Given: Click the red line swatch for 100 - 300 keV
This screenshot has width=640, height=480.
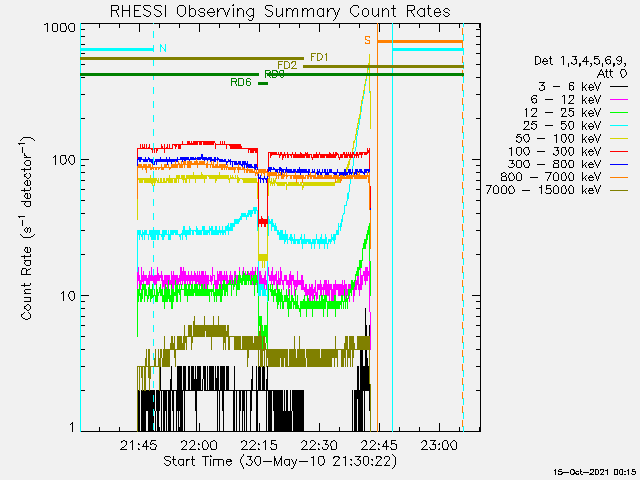Looking at the screenshot, I should pyautogui.click(x=619, y=151).
